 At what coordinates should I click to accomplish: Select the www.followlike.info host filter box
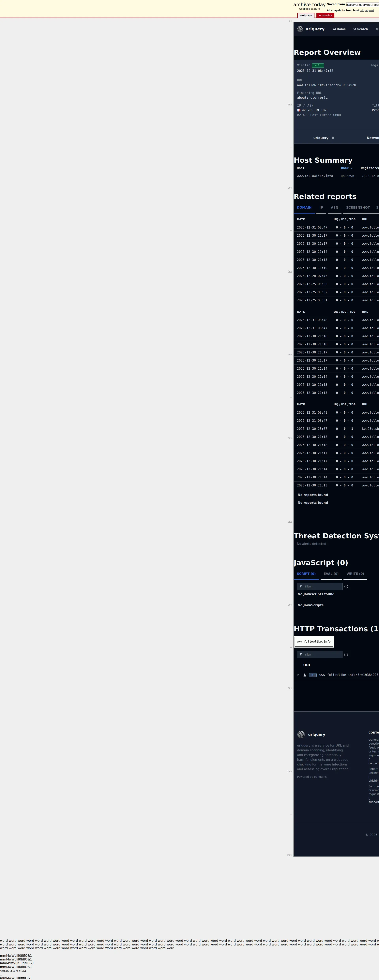pos(313,641)
